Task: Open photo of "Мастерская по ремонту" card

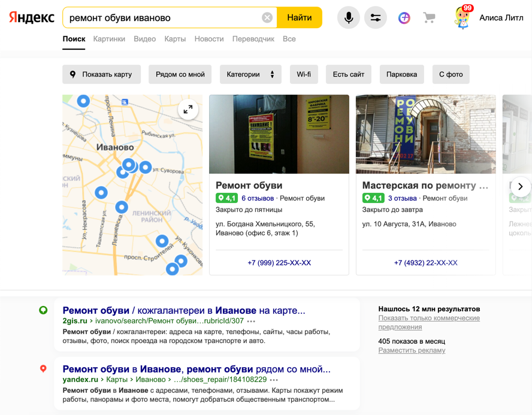Action: coord(425,134)
